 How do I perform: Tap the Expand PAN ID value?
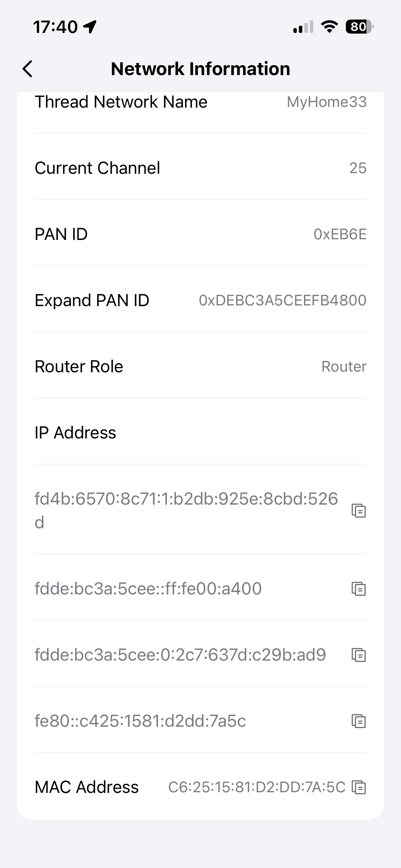coord(282,301)
